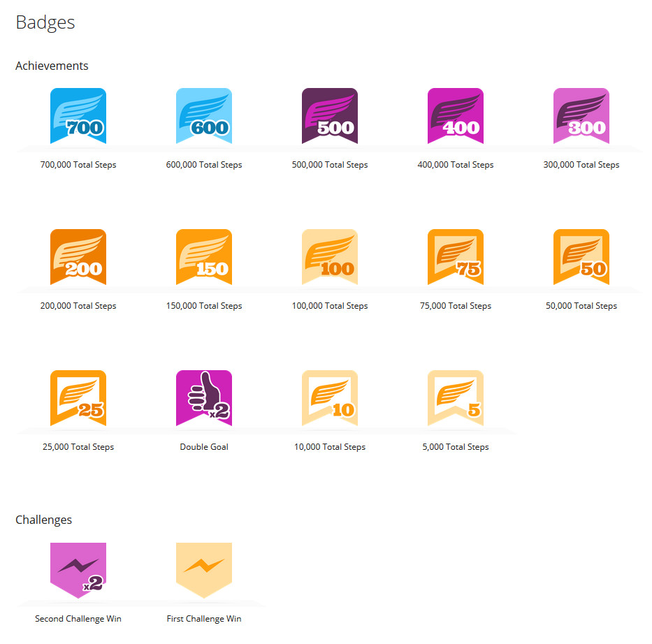
Task: Open the orange 150 badge icon
Action: point(204,257)
